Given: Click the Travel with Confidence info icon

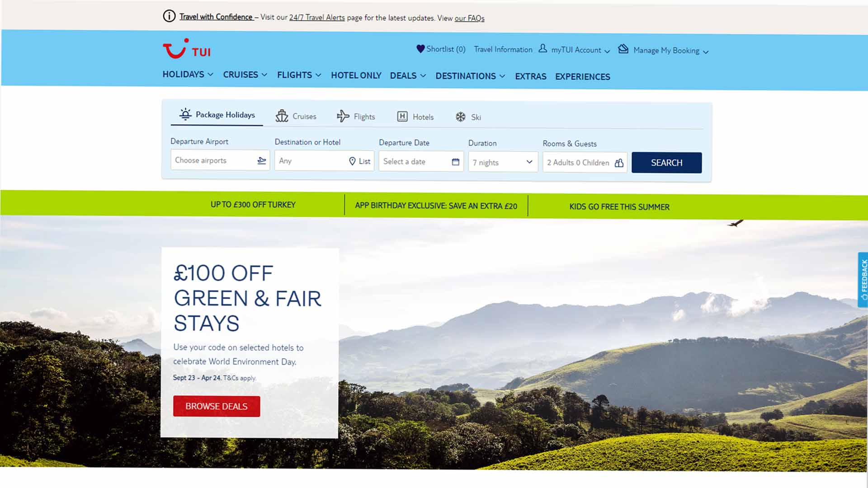Looking at the screenshot, I should click(169, 16).
